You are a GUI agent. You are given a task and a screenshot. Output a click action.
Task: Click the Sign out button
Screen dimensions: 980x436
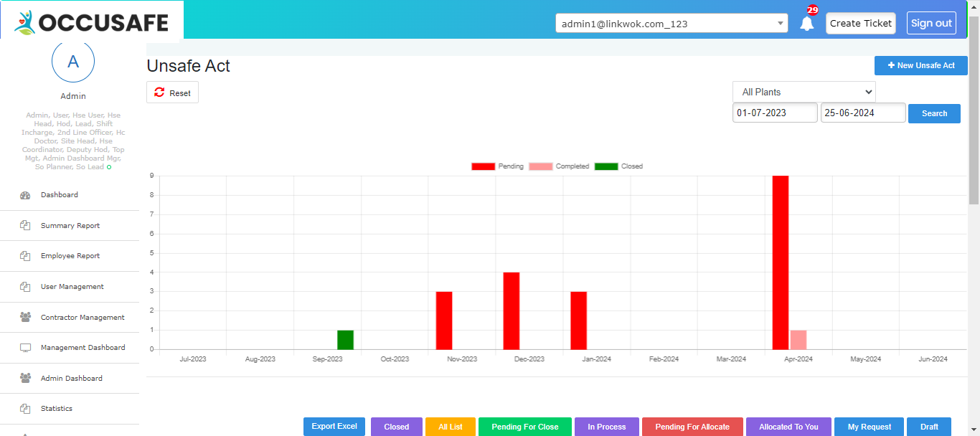[931, 23]
